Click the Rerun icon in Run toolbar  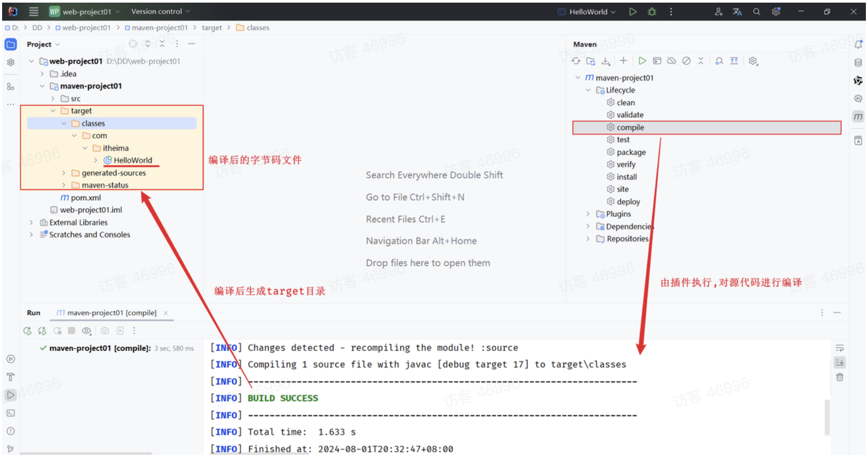pyautogui.click(x=27, y=331)
